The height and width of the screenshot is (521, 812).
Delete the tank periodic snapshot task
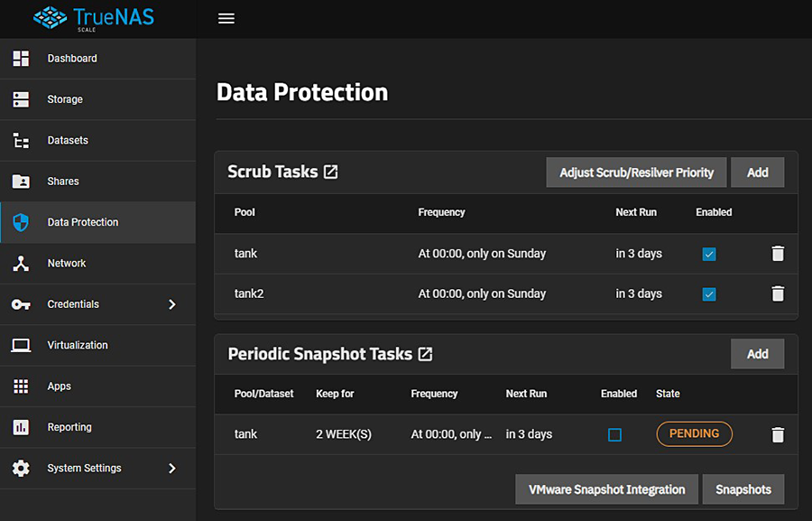click(778, 434)
